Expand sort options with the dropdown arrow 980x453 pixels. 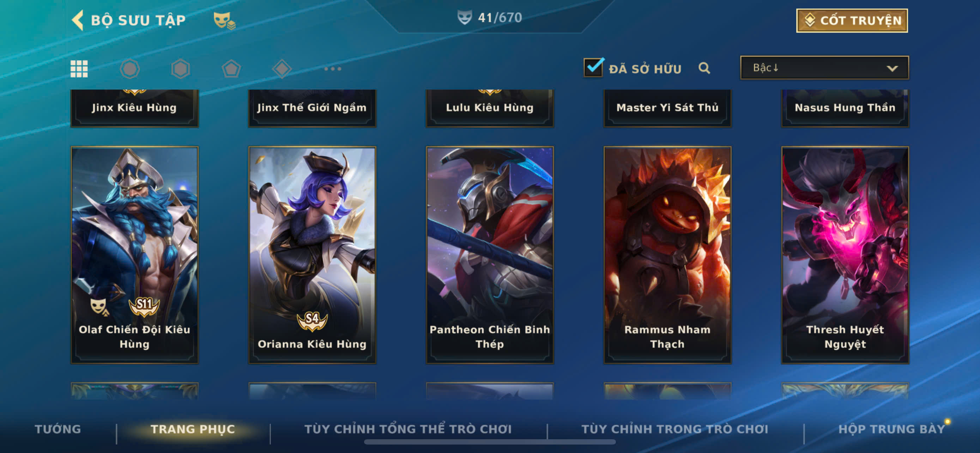892,68
